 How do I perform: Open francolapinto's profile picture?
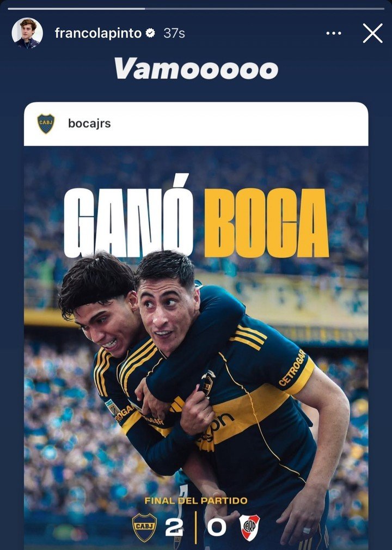[x=27, y=33]
